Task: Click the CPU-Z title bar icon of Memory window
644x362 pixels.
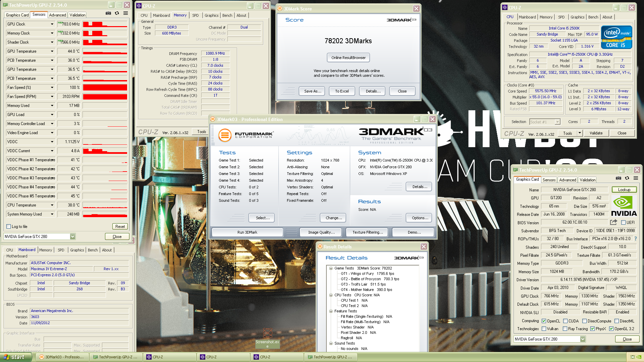Action: coord(139,6)
